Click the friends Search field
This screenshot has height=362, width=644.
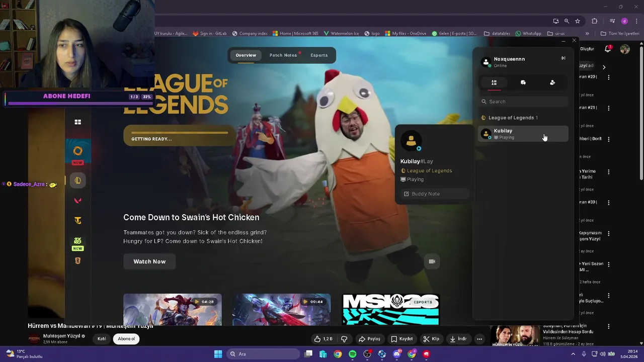(x=523, y=102)
